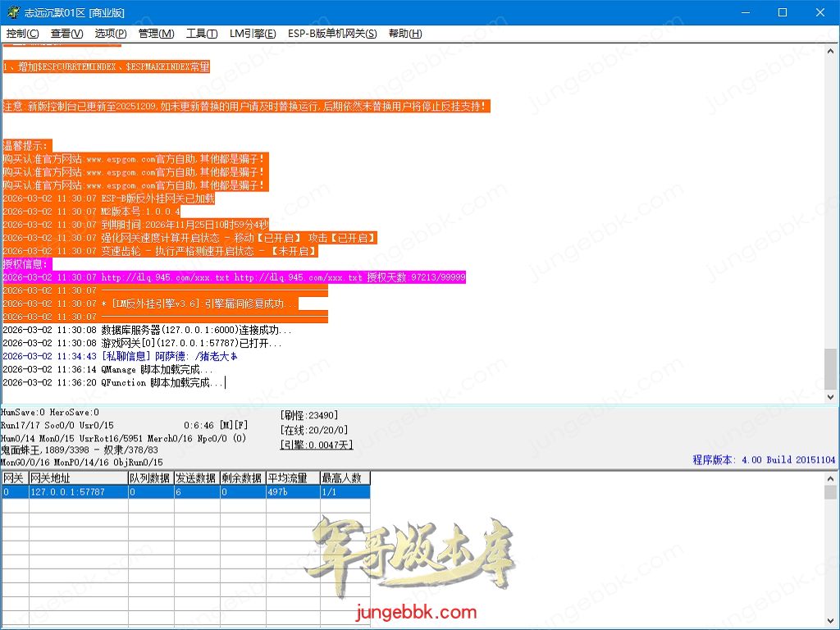Open the 帮助(H) menu
Viewport: 840px width, 630px height.
coord(405,34)
